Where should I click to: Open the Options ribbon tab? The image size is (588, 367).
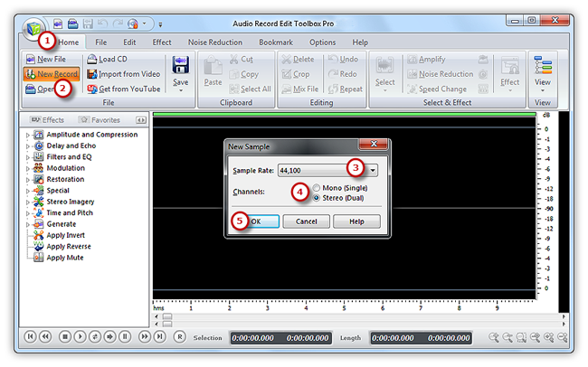(x=322, y=42)
